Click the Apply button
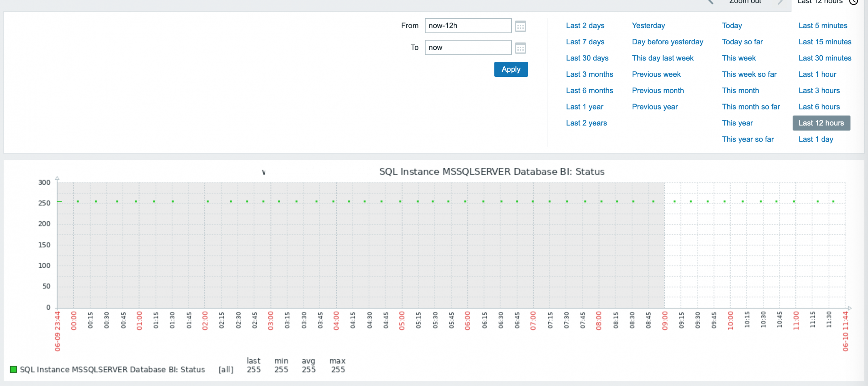 pos(511,69)
